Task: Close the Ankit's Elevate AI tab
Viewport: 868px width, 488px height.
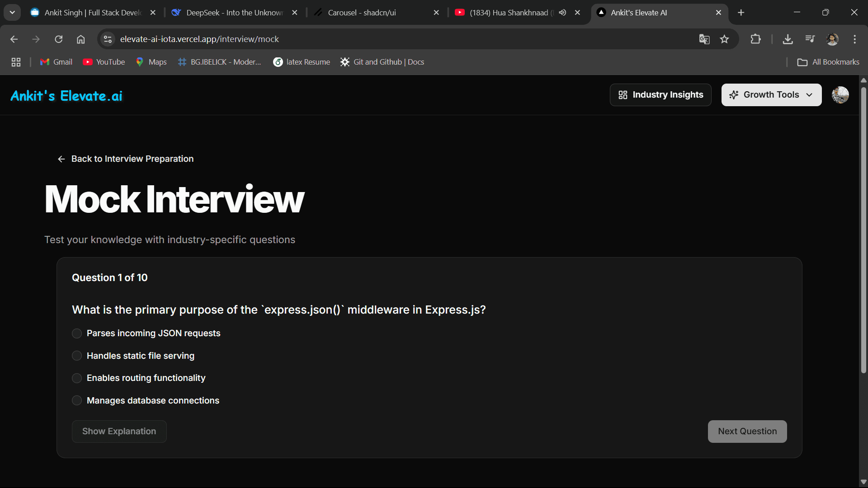Action: 718,13
